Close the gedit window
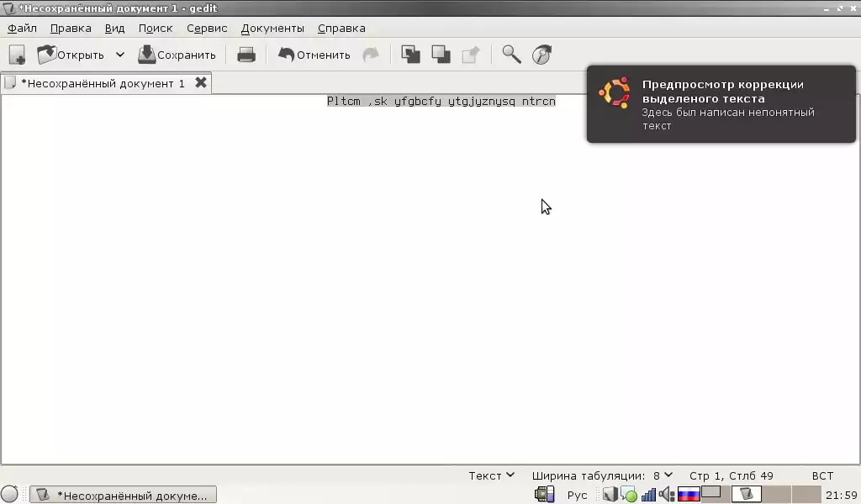 853,8
